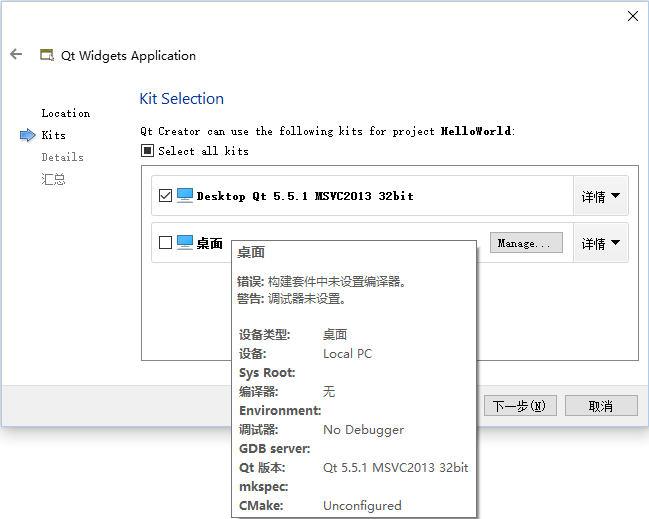Click the blue arrow beside Kits step
This screenshot has height=519, width=649.
pos(28,135)
